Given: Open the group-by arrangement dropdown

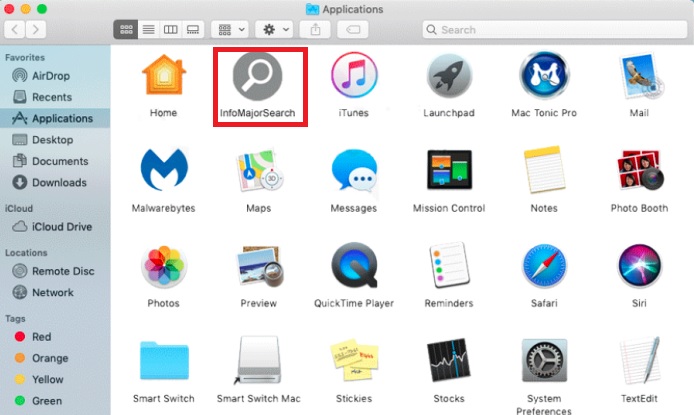Looking at the screenshot, I should (x=230, y=30).
